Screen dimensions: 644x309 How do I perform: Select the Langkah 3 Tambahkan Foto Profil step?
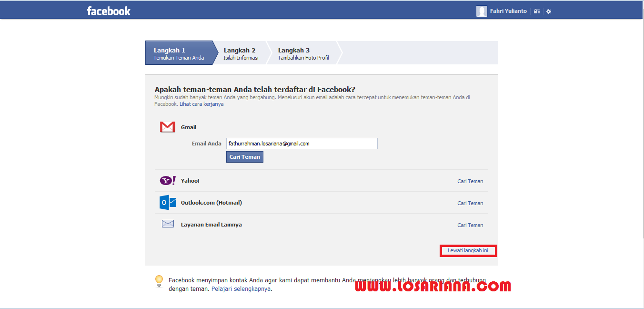coord(303,52)
